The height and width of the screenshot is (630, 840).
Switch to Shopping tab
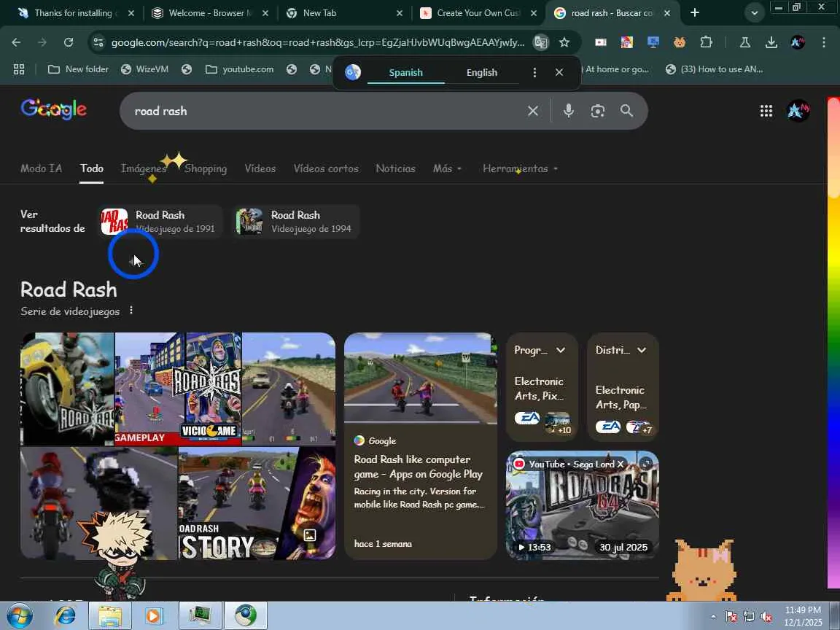[x=206, y=168]
